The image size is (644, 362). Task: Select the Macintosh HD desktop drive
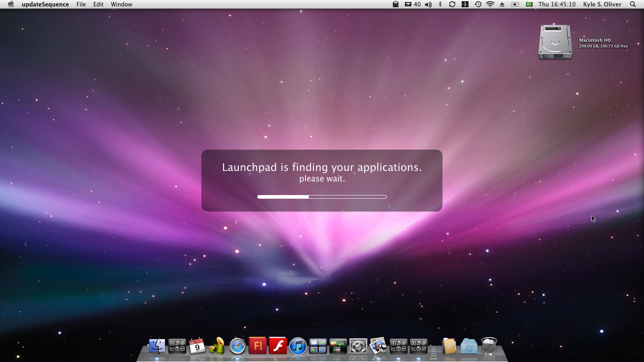(555, 42)
